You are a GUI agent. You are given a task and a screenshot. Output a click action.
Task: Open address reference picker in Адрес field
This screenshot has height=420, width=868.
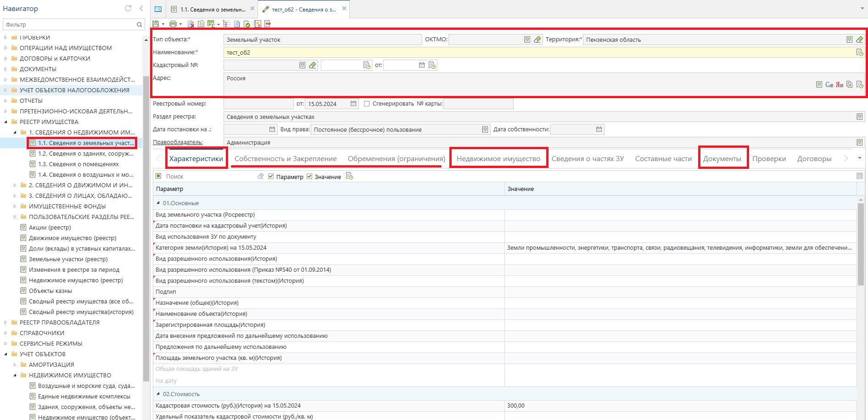click(x=819, y=84)
